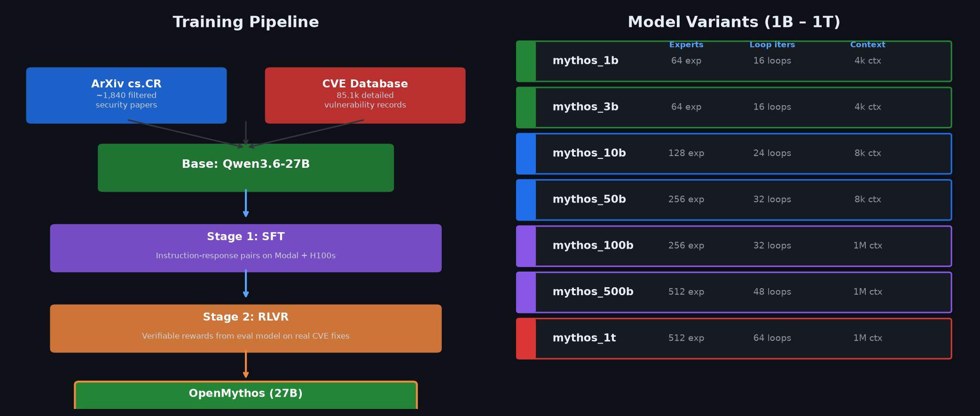
Task: Click the ArXiv cs.CR data source box
Action: (126, 95)
